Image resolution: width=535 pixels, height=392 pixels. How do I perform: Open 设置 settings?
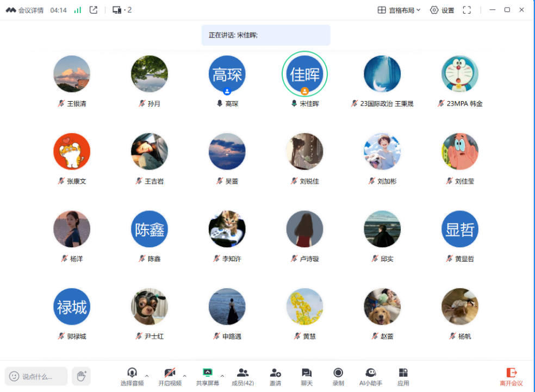click(x=441, y=10)
